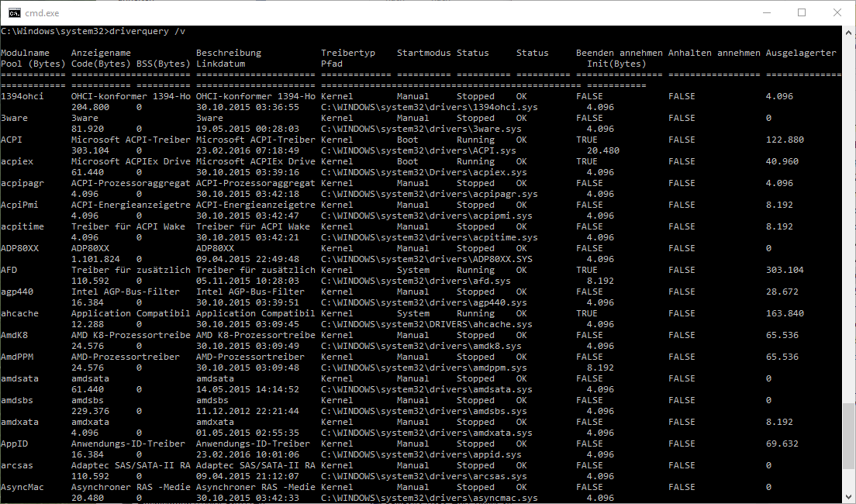Click the arcsas driver entry
Screen dimensions: 856x504
(16, 464)
